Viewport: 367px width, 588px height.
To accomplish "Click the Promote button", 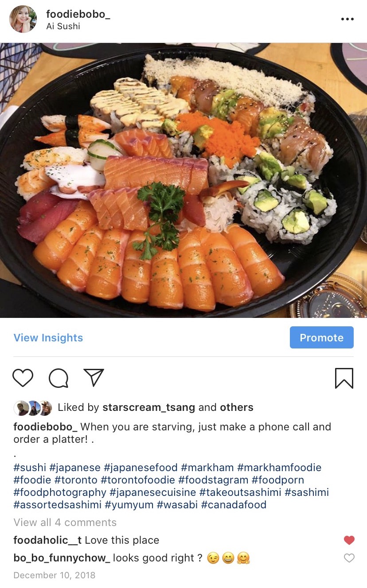I will (x=321, y=337).
